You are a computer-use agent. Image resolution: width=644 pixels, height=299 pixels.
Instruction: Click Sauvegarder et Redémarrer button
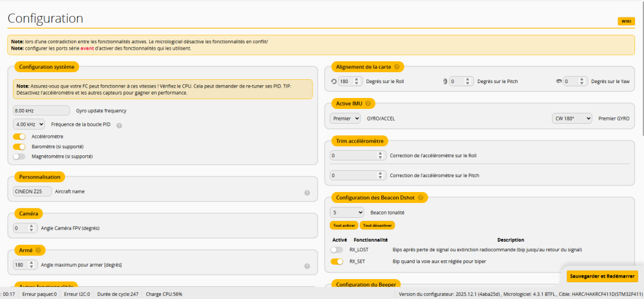click(602, 276)
